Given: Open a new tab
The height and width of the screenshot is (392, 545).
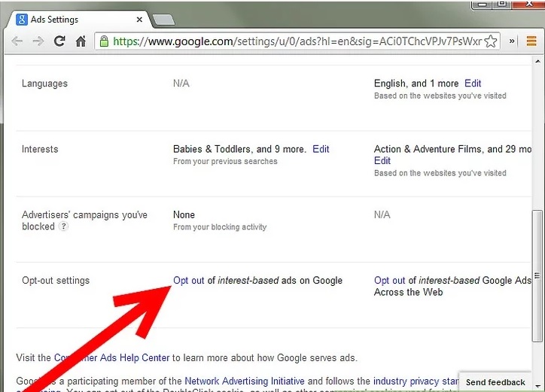Looking at the screenshot, I should [x=164, y=20].
